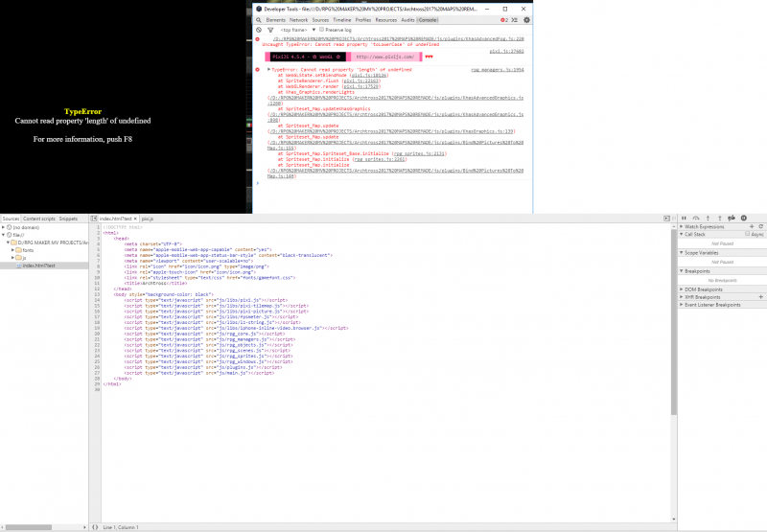Screen dimensions: 767x532
Task: Select index.html?test in the file tree
Action: pyautogui.click(x=44, y=266)
